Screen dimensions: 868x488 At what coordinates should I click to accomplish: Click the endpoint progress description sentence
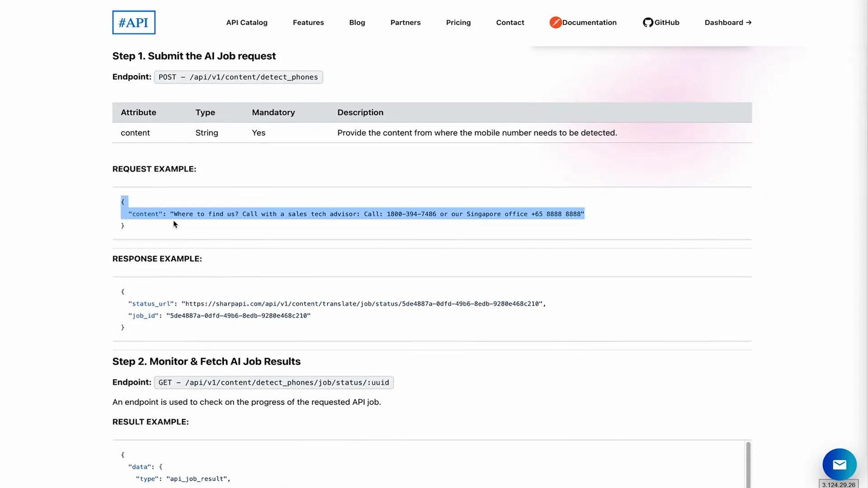point(246,402)
